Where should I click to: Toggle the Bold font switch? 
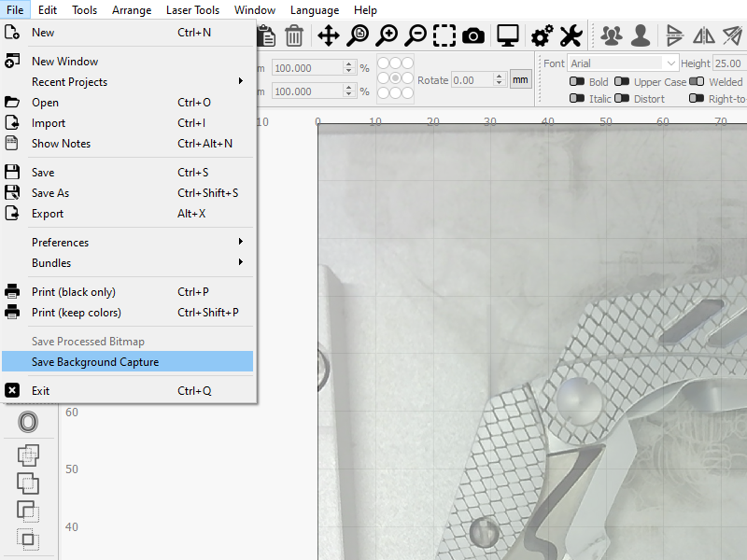click(576, 82)
